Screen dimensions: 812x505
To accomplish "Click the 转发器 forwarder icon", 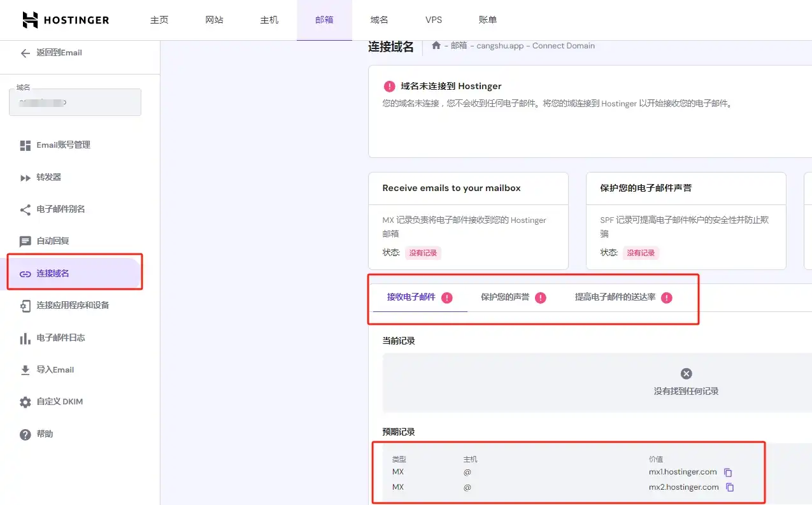I will point(25,178).
